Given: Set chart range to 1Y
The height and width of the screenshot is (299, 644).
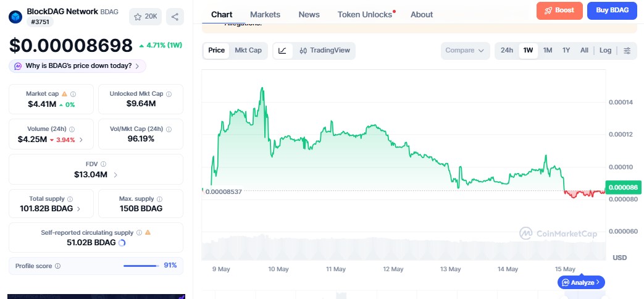Looking at the screenshot, I should tap(566, 51).
